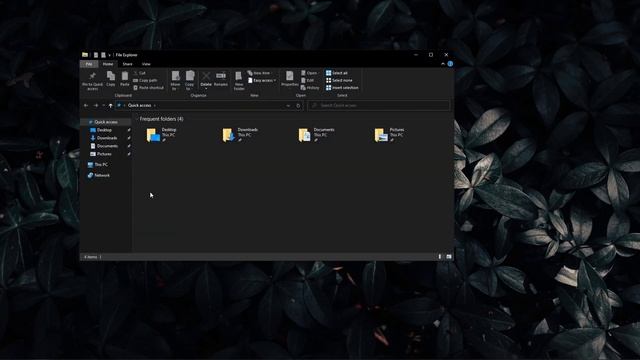Click Select all in ribbon
This screenshot has height=360, width=640.
coord(337,73)
